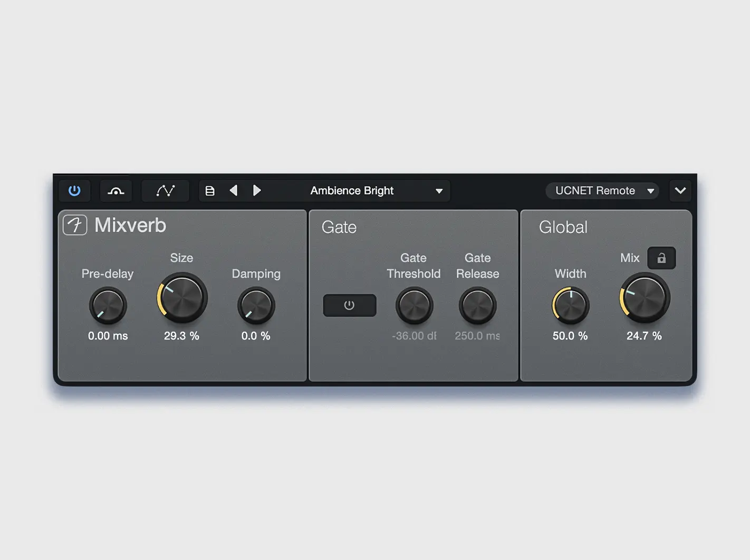Click the Gate Threshold knob
The height and width of the screenshot is (560, 750).
pyautogui.click(x=414, y=305)
